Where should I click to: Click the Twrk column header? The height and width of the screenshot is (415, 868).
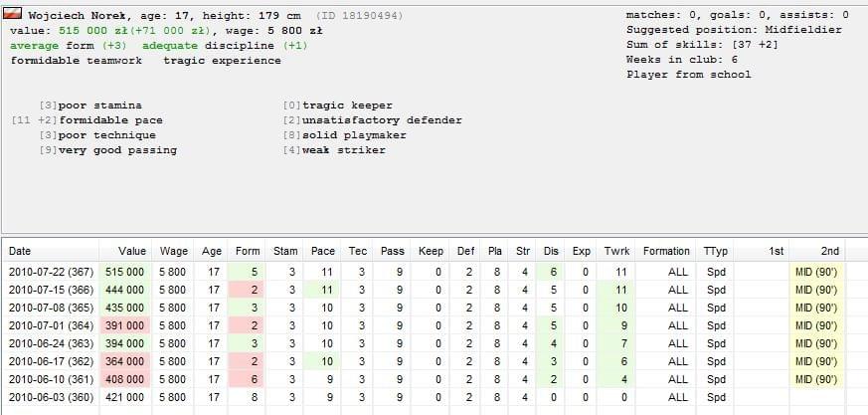[616, 251]
